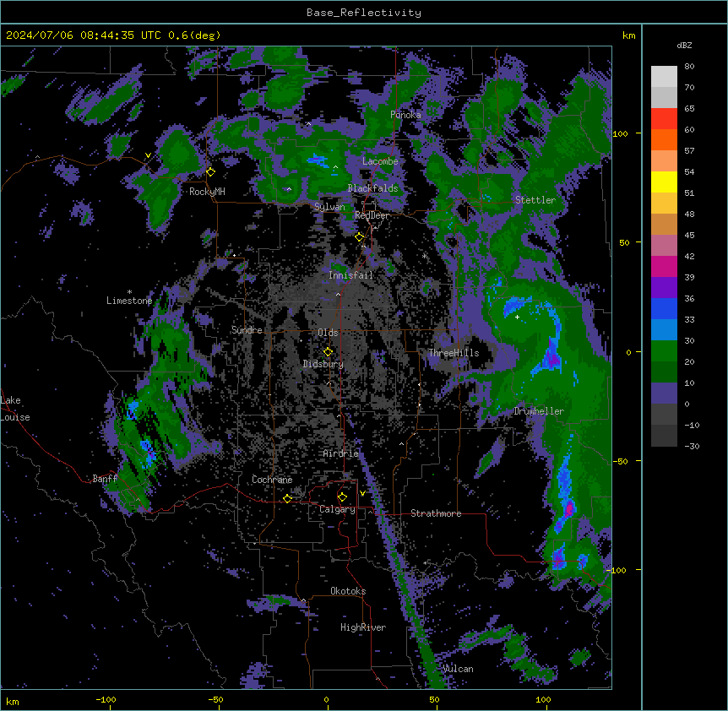
Task: Click the Lake Louise label at left edge
Action: click(15, 409)
